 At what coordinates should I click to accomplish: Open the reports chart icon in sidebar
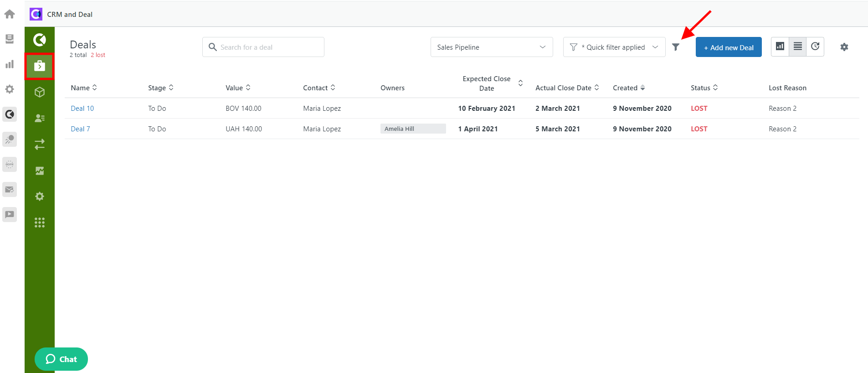(x=40, y=171)
